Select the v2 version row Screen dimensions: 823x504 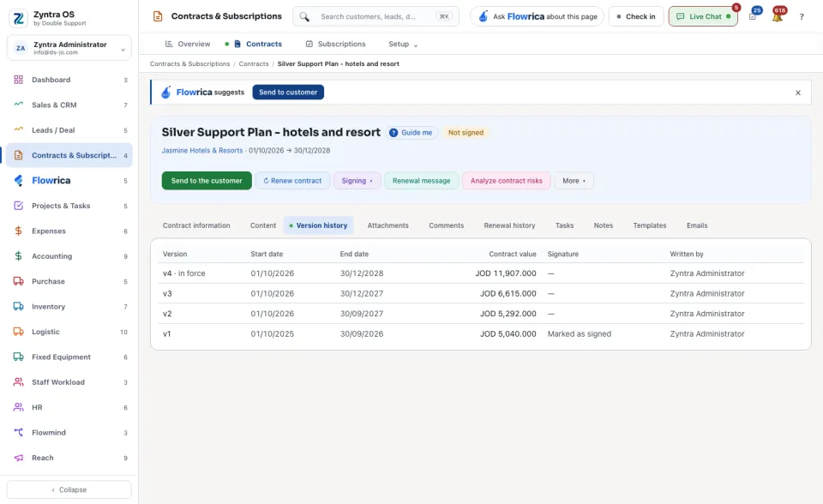tap(481, 314)
